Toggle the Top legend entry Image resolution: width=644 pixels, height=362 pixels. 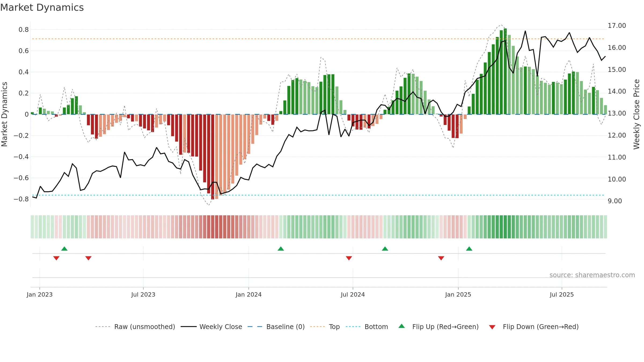(x=325, y=327)
